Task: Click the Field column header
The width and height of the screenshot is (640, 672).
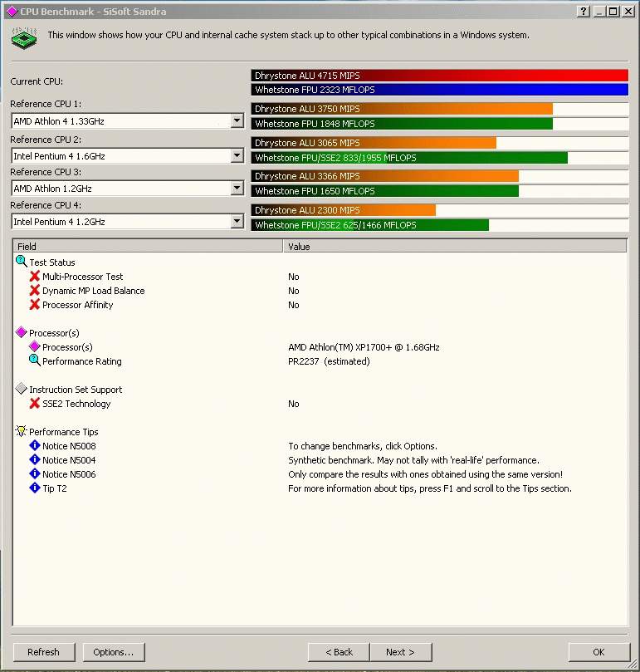Action: (148, 247)
